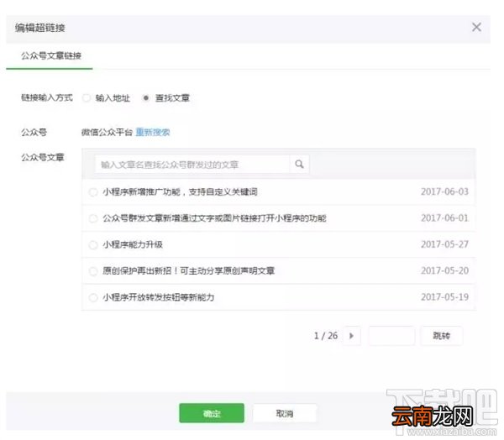The width and height of the screenshot is (504, 440).
Task: Confirm with the green 确定 button
Action: tap(212, 413)
